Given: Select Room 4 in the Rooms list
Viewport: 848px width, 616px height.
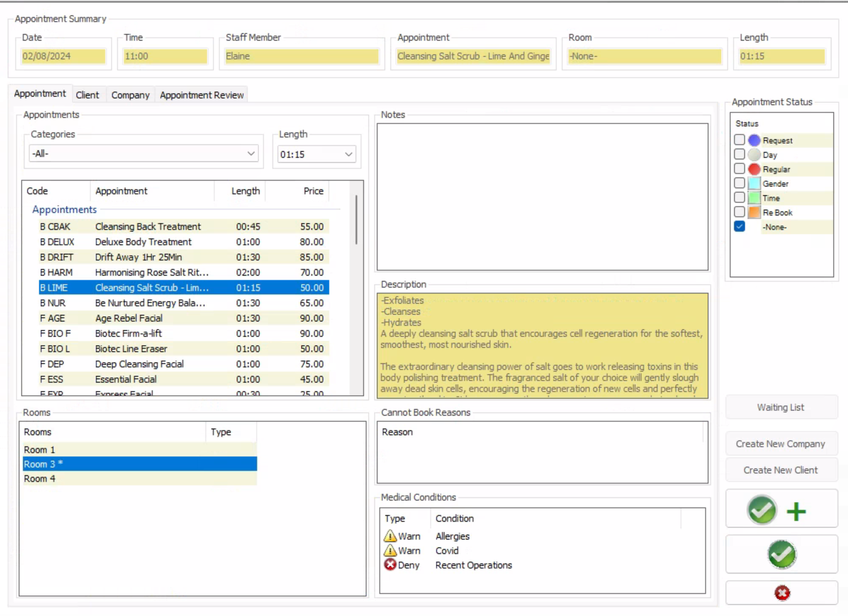Looking at the screenshot, I should [x=140, y=479].
